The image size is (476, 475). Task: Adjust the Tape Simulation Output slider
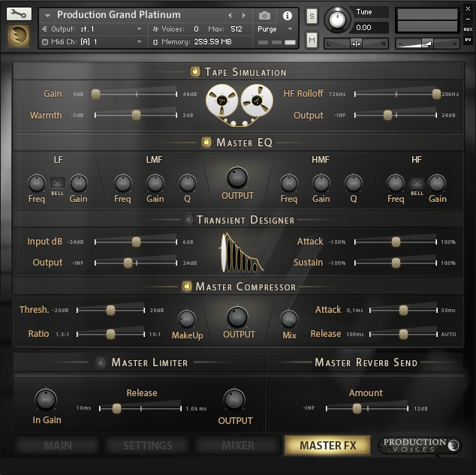(x=396, y=116)
